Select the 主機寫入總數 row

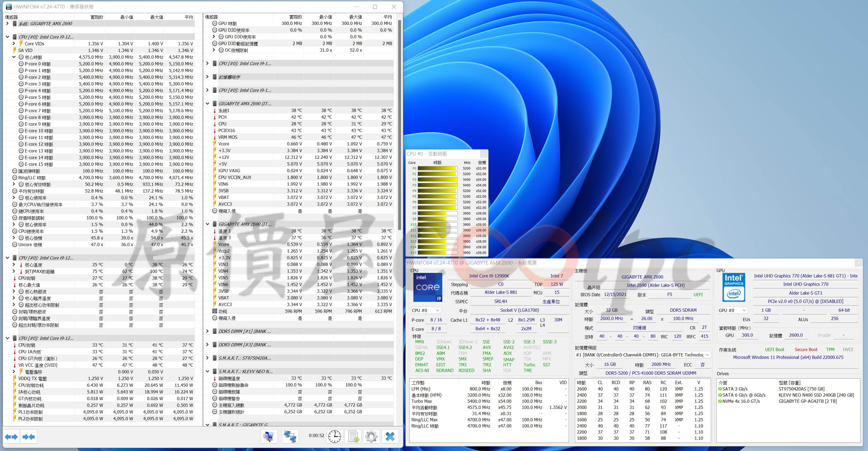299,405
